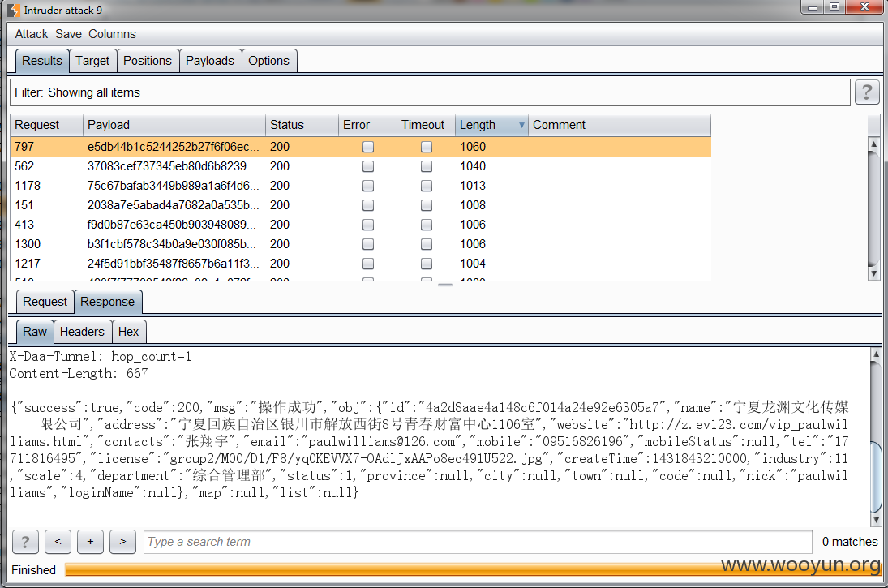
Task: Switch to the Positions tab
Action: [148, 61]
